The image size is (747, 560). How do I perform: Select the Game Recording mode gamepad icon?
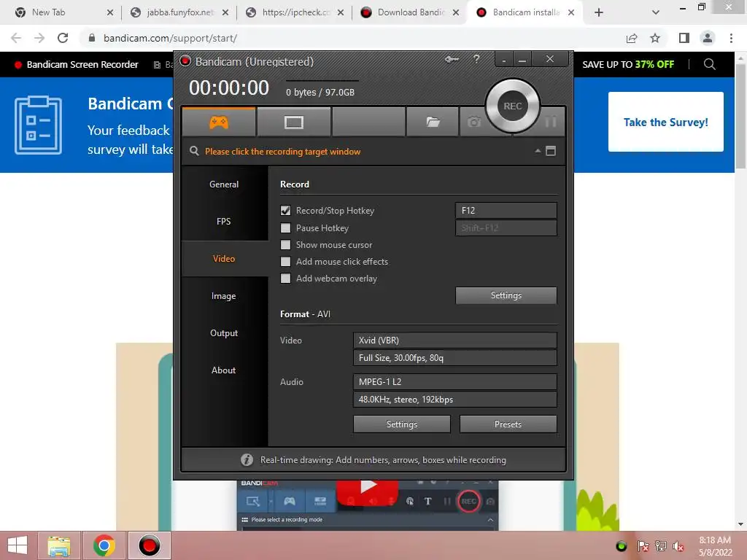click(219, 122)
